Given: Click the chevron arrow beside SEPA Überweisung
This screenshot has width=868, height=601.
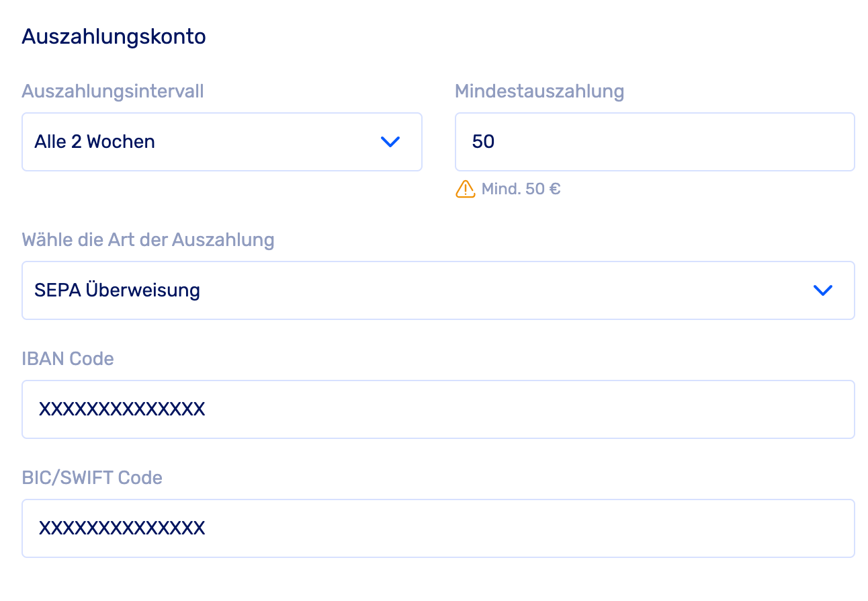Looking at the screenshot, I should (x=822, y=290).
